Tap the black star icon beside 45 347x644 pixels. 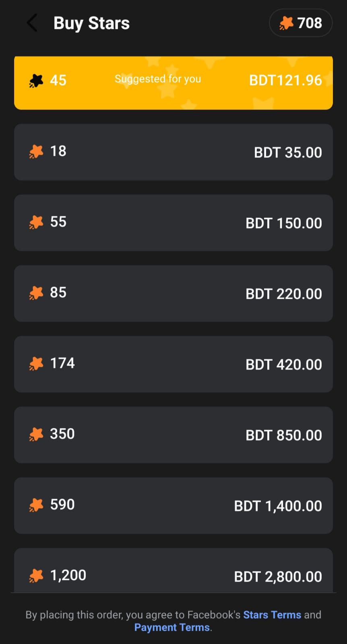point(36,81)
